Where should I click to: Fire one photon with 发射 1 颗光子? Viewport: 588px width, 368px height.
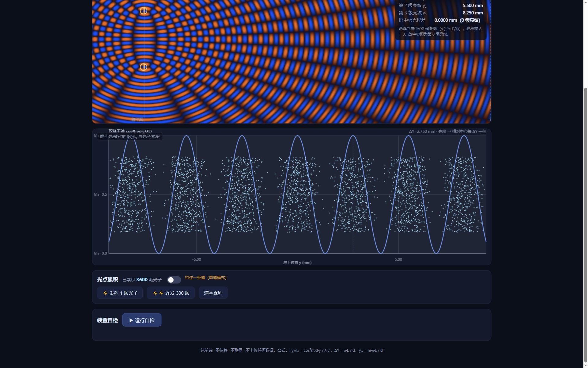[120, 293]
